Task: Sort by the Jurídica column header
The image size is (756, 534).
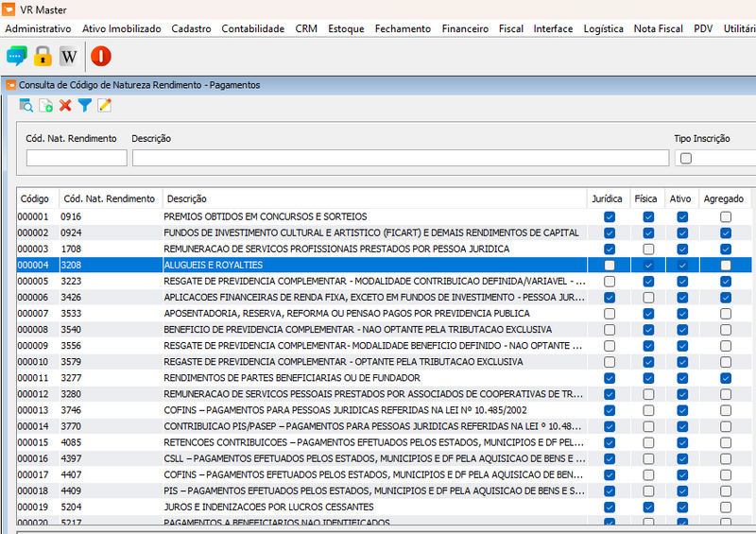Action: click(x=609, y=198)
